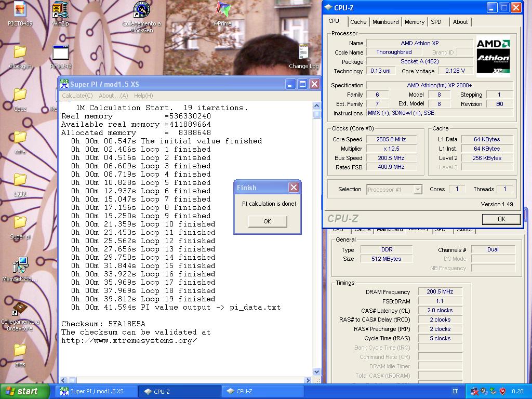
Task: Click the Specification AMD Athlon(tm) XP 2000+ field
Action: tap(440, 85)
